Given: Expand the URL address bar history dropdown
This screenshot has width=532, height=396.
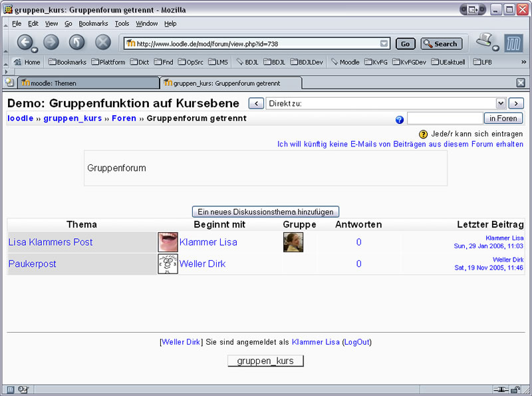Looking at the screenshot, I should (x=384, y=44).
